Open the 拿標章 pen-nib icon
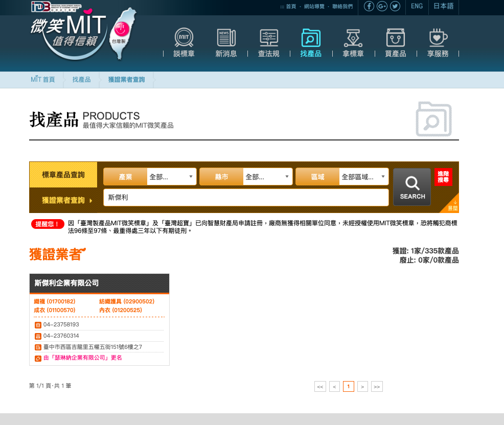 click(353, 38)
